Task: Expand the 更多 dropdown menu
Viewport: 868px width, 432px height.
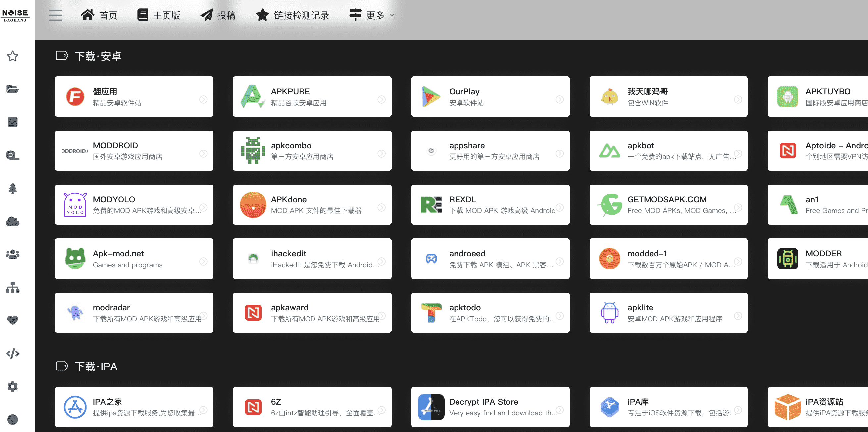Action: pyautogui.click(x=371, y=15)
